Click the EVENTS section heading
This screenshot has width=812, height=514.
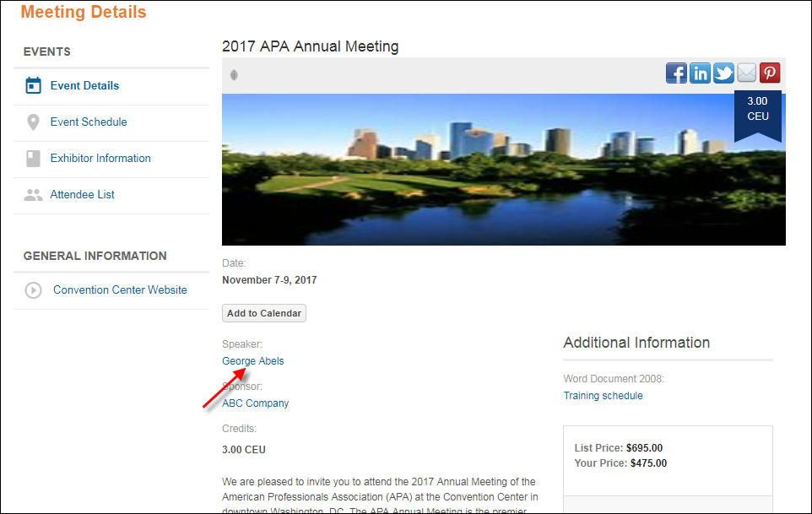coord(47,51)
